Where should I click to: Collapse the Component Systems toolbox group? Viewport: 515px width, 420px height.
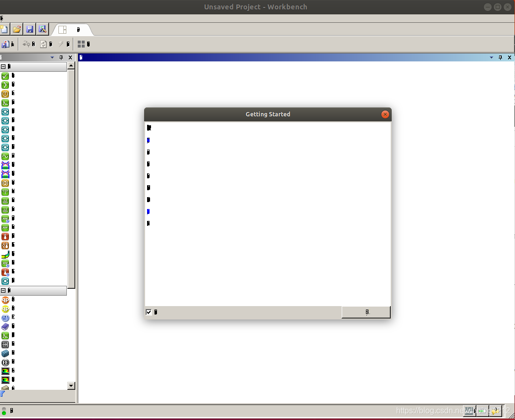pos(3,291)
